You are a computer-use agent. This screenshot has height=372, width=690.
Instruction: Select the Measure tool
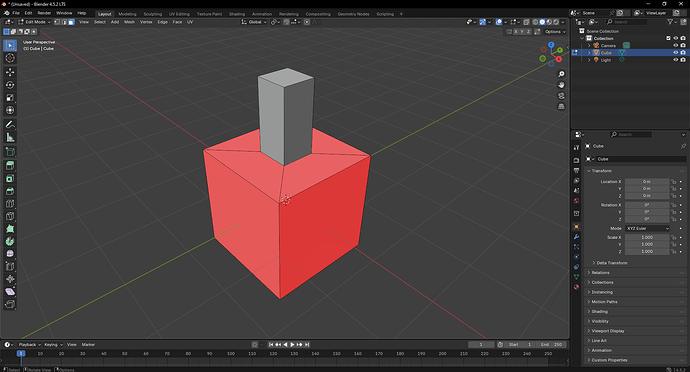point(10,137)
